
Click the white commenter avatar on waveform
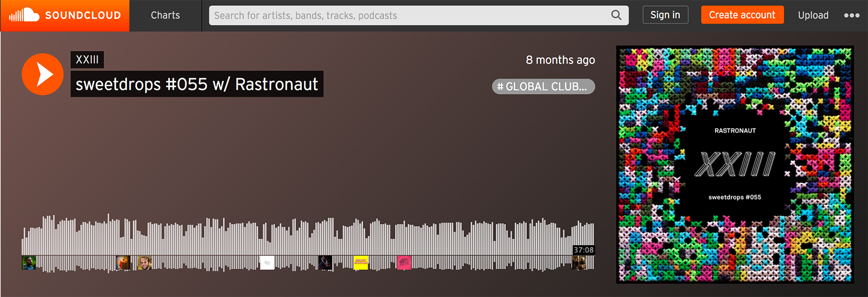[x=267, y=263]
